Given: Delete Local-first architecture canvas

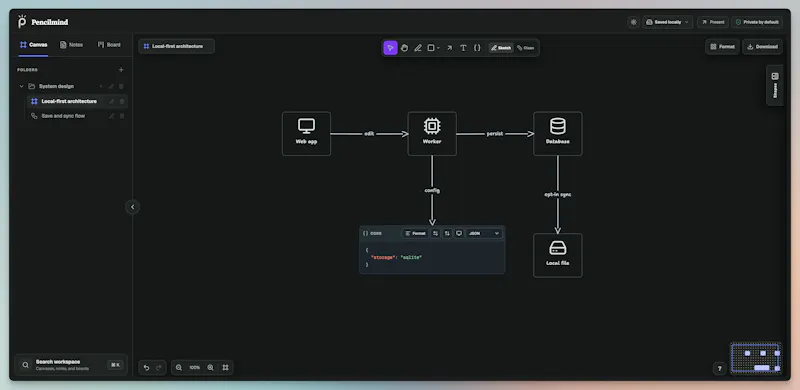Looking at the screenshot, I should pyautogui.click(x=122, y=101).
